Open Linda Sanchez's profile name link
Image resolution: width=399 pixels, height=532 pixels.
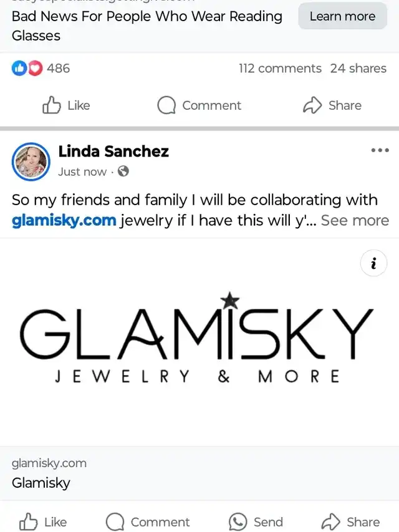point(113,151)
